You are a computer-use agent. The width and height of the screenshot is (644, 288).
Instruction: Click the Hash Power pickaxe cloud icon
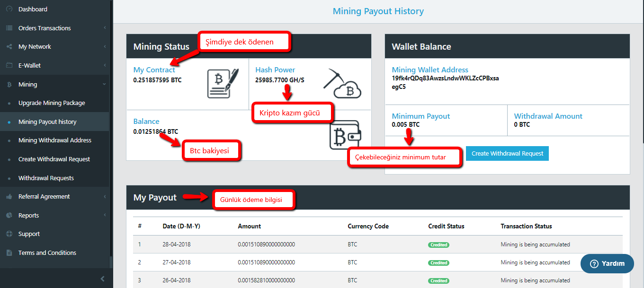342,83
